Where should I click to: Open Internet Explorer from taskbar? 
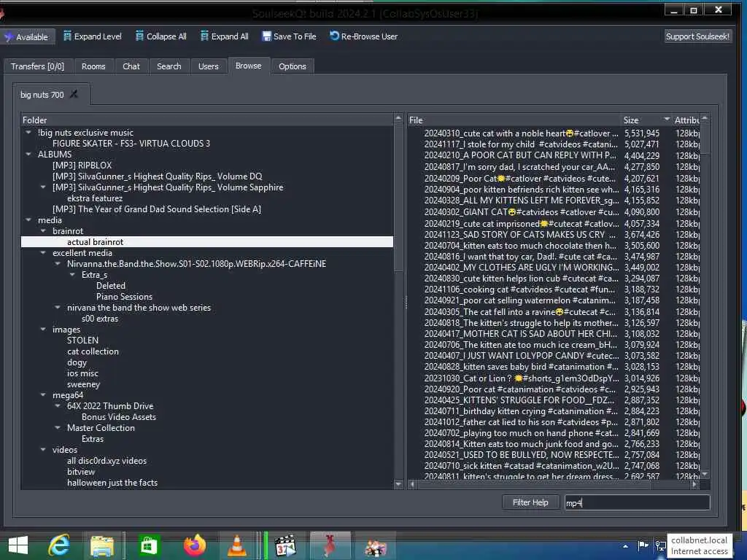point(59,545)
